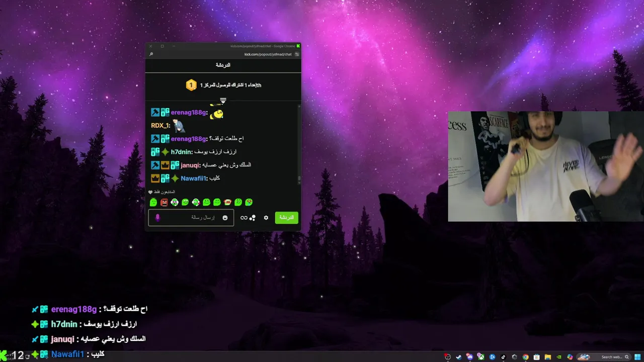
Task: Click the dancing man sticker from RDX_1
Action: coord(178,126)
